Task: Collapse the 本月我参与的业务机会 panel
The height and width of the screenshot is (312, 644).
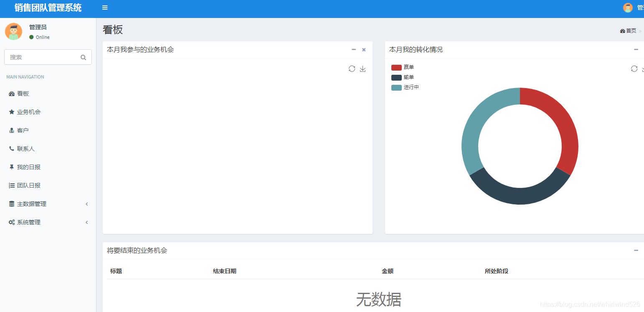Action: pos(354,49)
